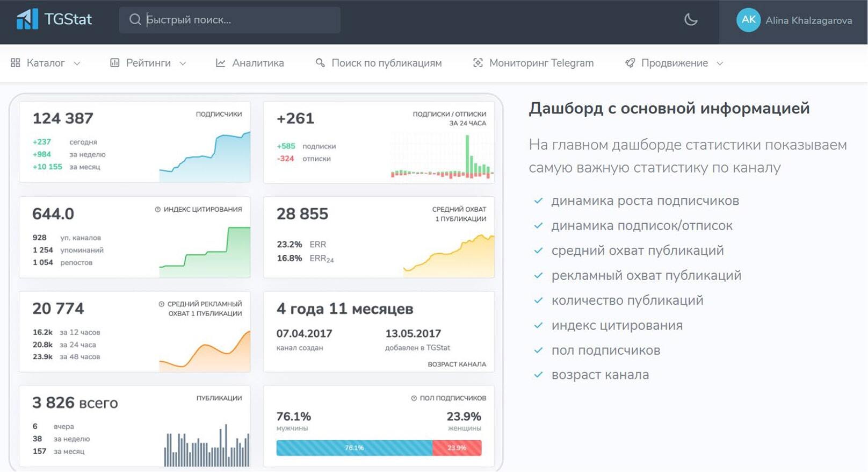Open the Рейтинги menu
This screenshot has height=472, width=868.
tap(148, 63)
